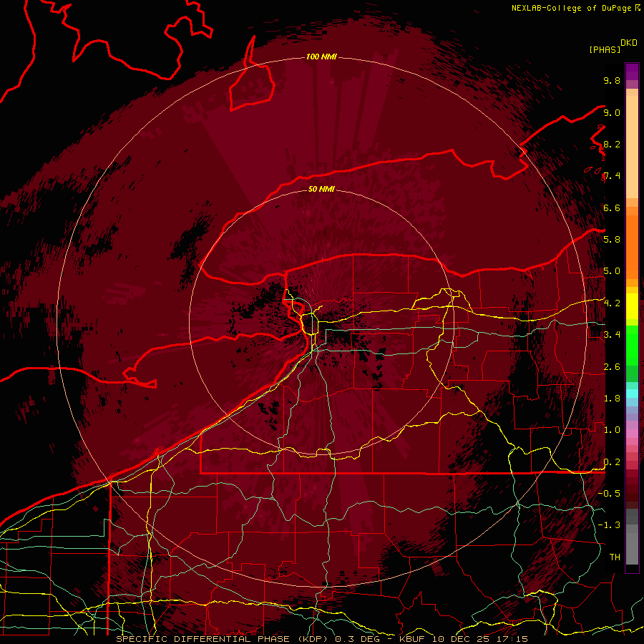Select the 5.0 legend value
This screenshot has width=644, height=644.
point(612,271)
